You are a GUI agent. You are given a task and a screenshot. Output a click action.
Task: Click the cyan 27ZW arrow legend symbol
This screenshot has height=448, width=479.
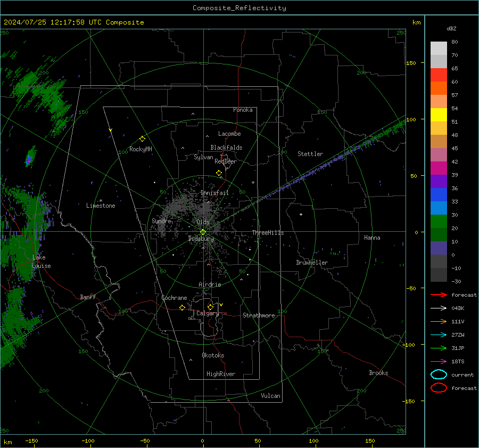point(439,335)
